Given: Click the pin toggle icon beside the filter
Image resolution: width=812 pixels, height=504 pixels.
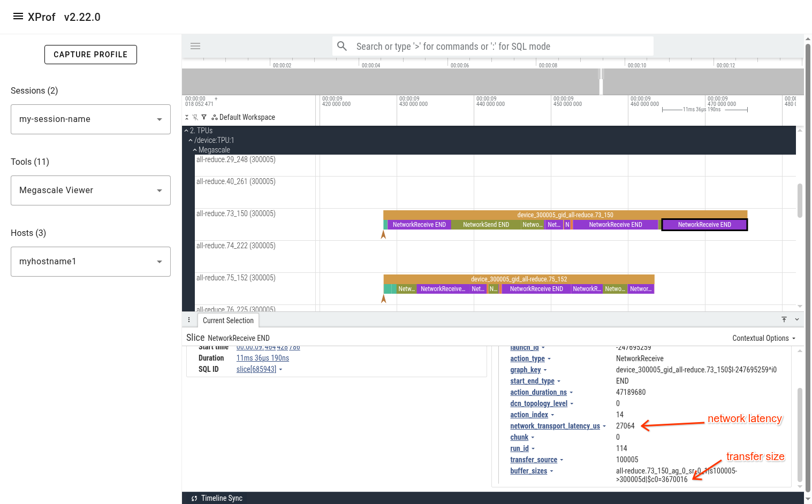Looking at the screenshot, I should 195,117.
